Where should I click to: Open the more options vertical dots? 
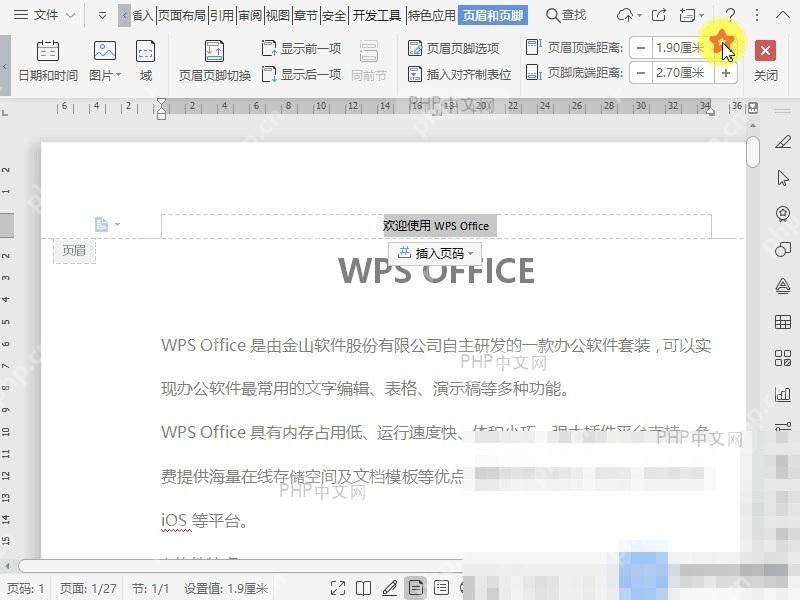click(x=757, y=15)
